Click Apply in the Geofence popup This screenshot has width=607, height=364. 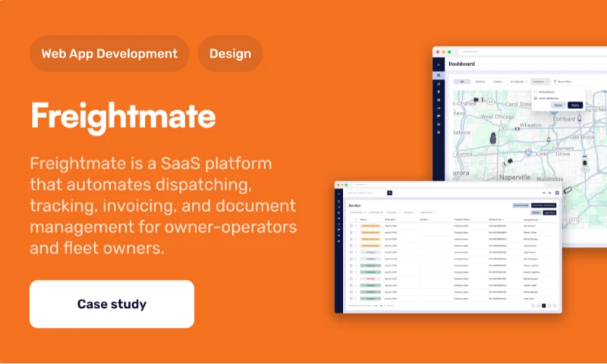click(x=575, y=105)
